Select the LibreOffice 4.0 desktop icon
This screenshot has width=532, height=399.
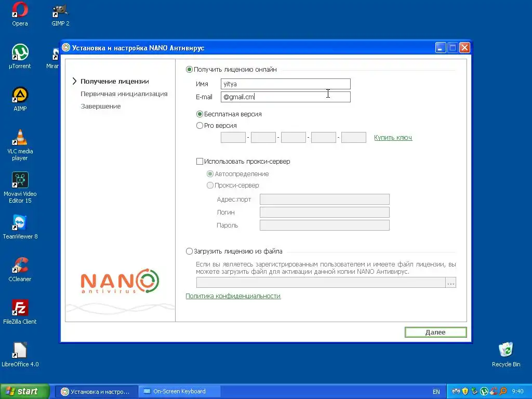point(20,355)
